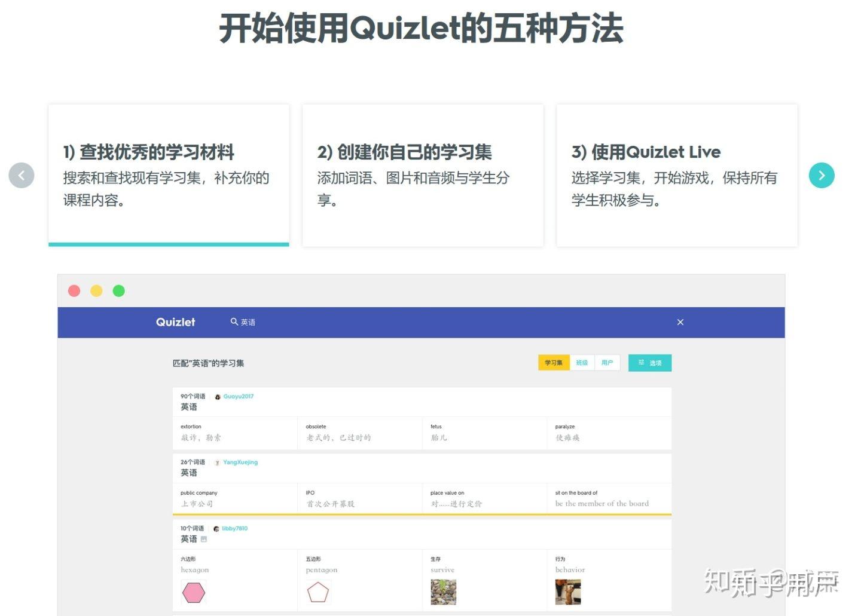Viewport: 861px width, 616px height.
Task: Click the word 'behavior'
Action: pyautogui.click(x=570, y=570)
